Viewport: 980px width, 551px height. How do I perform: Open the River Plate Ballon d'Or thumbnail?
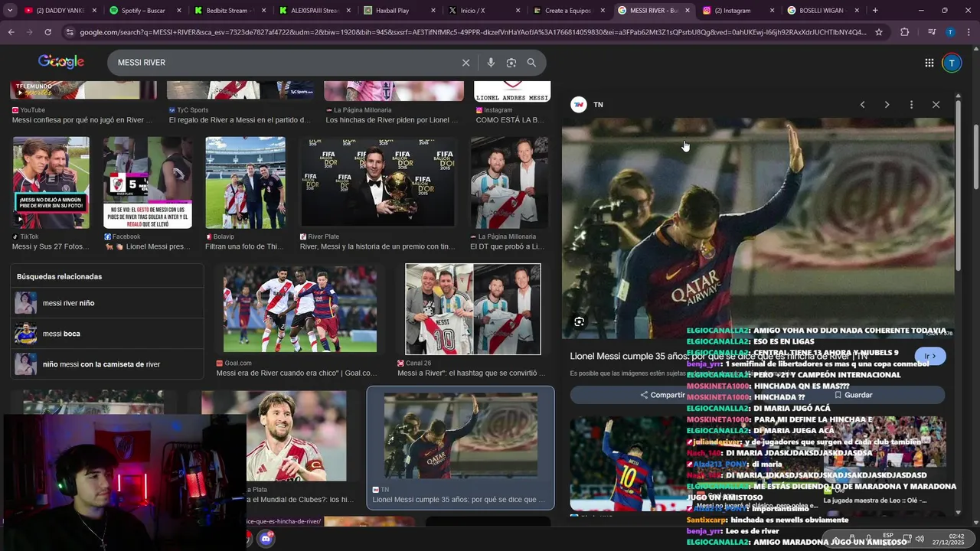378,182
